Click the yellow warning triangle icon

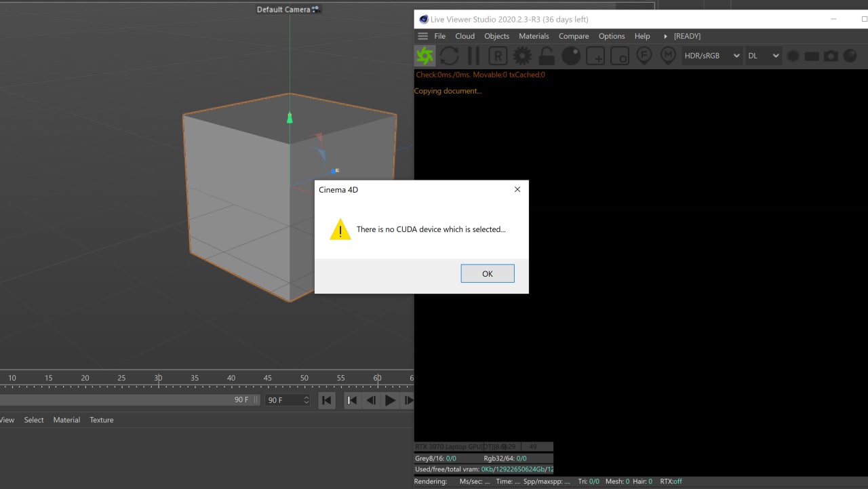(x=340, y=229)
